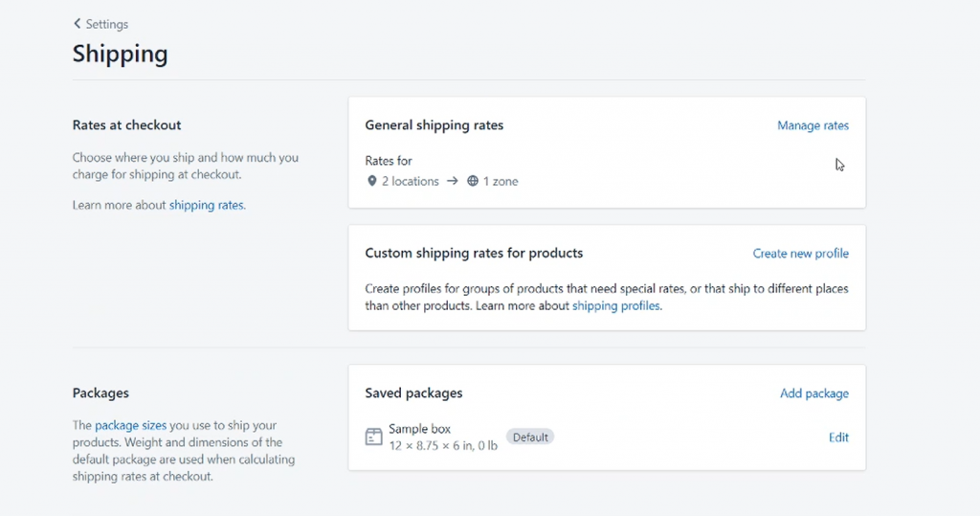Open the shipping profiles help link
Image resolution: width=980 pixels, height=516 pixels.
click(616, 306)
